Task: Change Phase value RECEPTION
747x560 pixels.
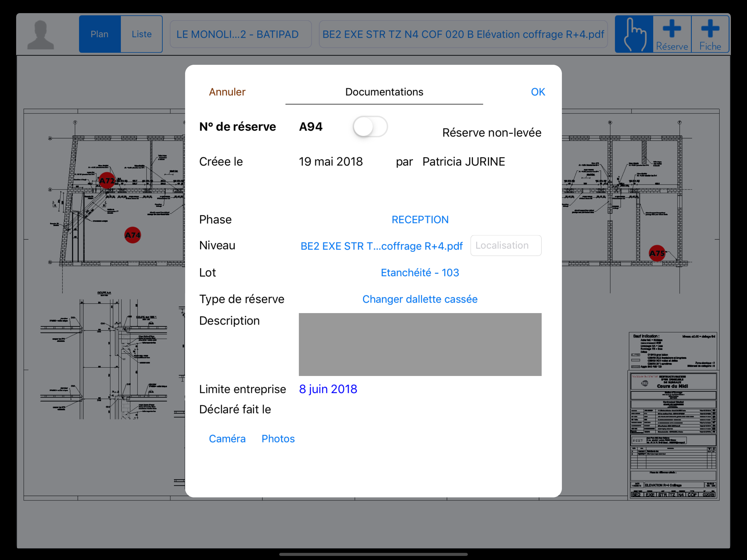Action: [x=420, y=220]
